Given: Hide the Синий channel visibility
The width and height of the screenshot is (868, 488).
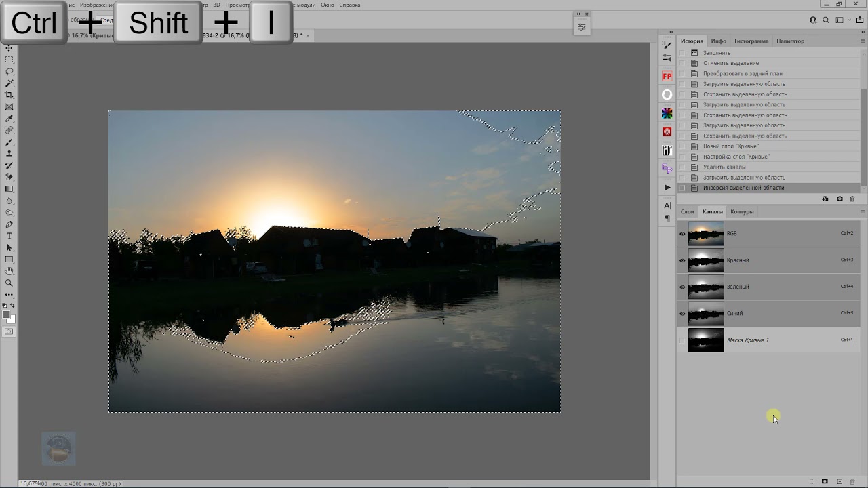Looking at the screenshot, I should [x=682, y=314].
